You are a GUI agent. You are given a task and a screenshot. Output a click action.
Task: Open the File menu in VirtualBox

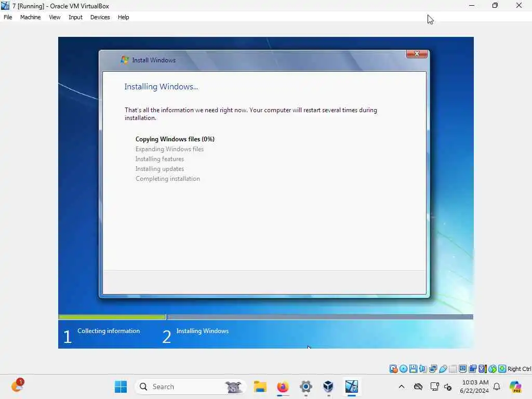[8, 17]
